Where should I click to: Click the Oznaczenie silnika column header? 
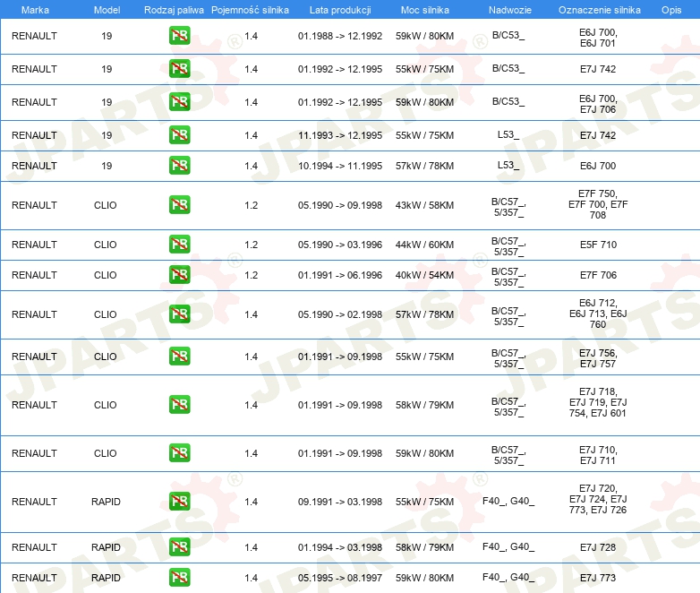[x=597, y=9]
